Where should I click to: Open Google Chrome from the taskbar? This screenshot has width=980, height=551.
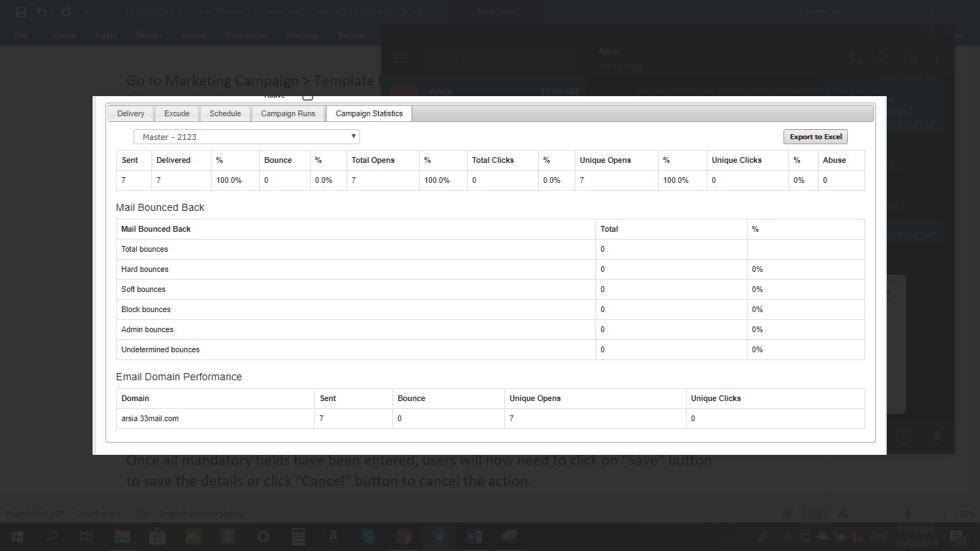pos(404,536)
